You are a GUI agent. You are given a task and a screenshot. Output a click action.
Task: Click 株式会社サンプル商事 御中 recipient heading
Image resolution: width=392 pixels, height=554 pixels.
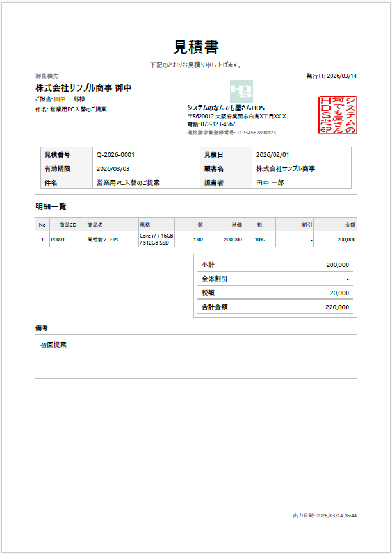point(83,88)
